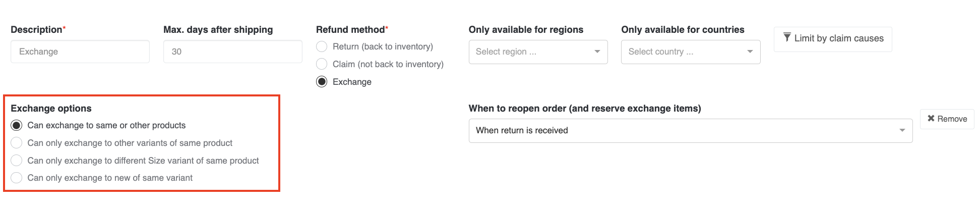Click the Limit by claim causes button
This screenshot has height=206, width=980.
833,39
